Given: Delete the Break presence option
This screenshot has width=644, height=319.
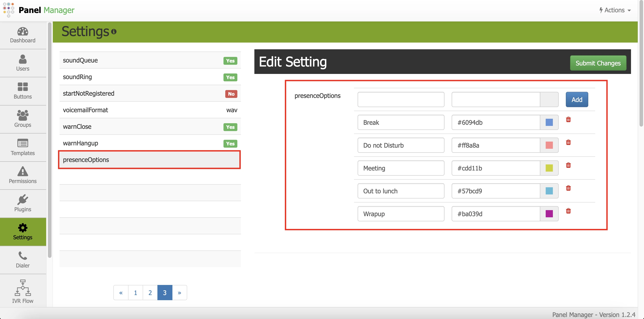Looking at the screenshot, I should [568, 120].
